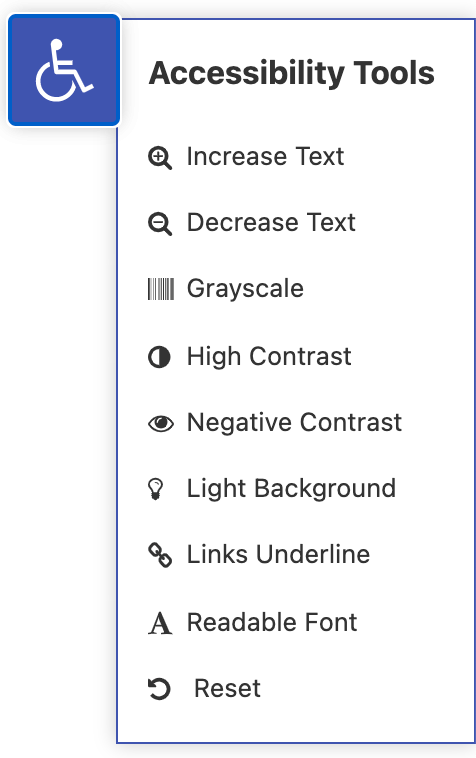Click the wheelchair accessibility toolbar button

[x=64, y=70]
